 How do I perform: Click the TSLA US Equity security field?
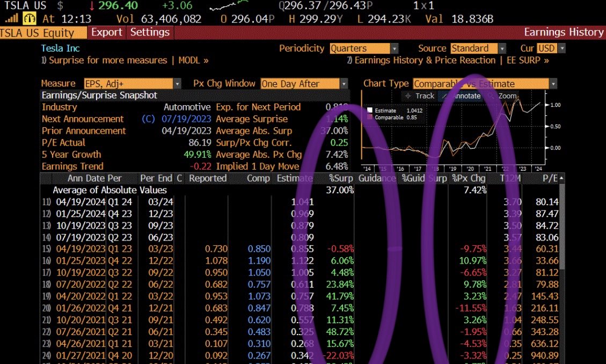tap(43, 33)
